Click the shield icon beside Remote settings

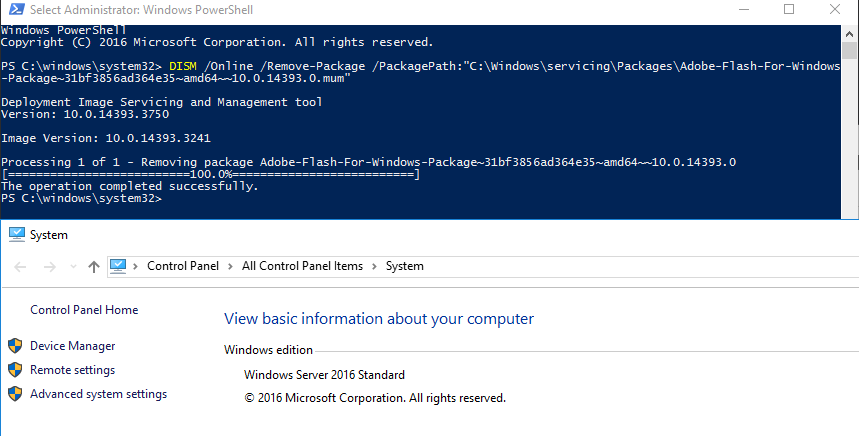pos(15,370)
